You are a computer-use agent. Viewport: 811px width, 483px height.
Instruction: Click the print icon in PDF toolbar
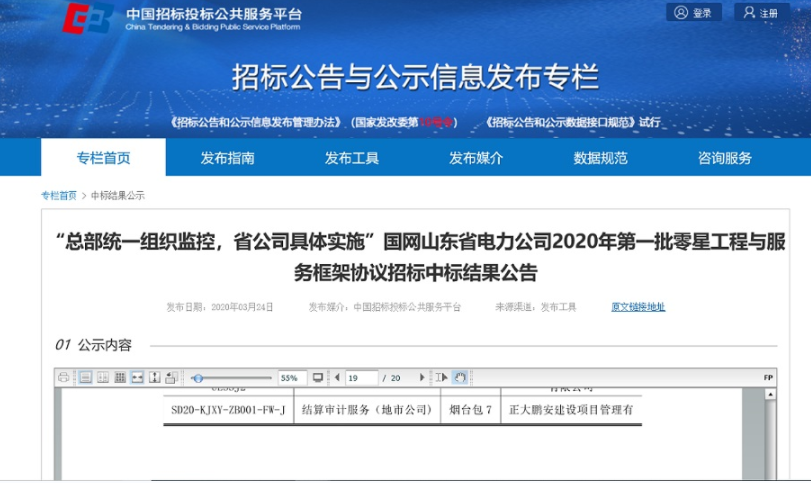point(64,378)
